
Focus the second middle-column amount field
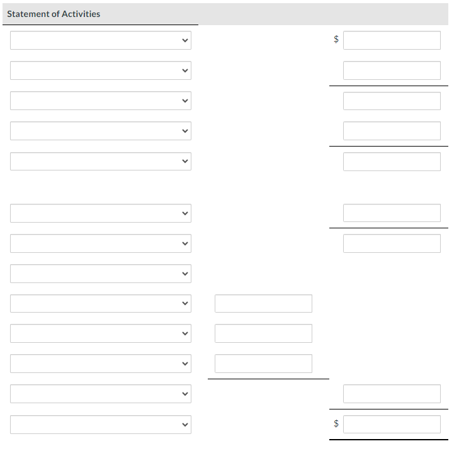[x=263, y=333]
